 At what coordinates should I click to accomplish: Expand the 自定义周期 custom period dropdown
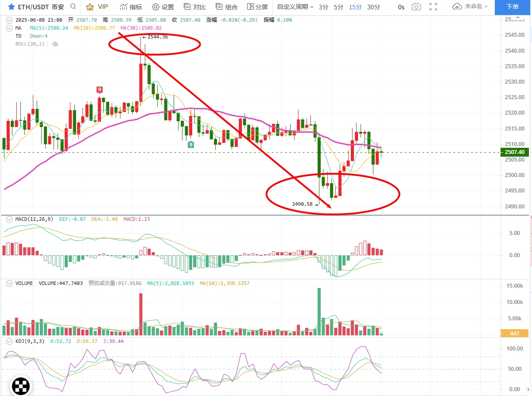[x=295, y=7]
